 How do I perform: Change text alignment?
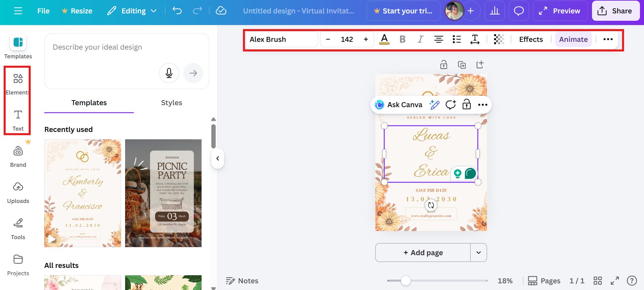click(438, 40)
